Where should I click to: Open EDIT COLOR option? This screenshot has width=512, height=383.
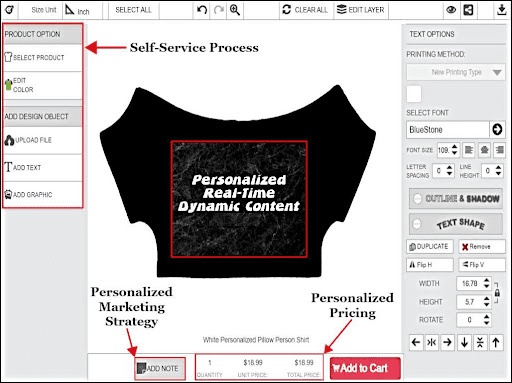42,85
